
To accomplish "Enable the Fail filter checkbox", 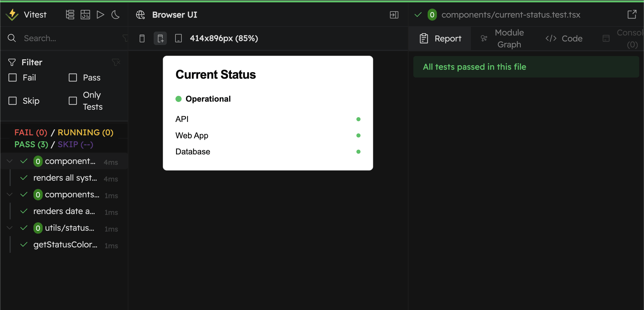I will (12, 77).
